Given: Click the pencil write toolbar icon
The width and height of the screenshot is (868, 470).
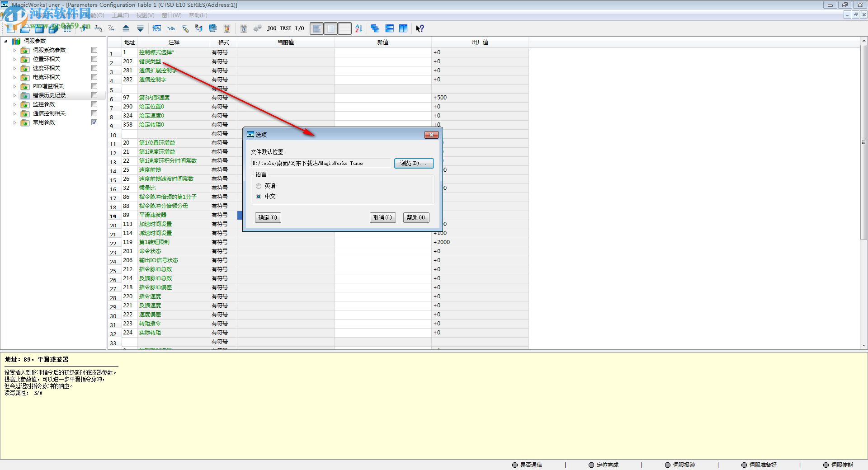Looking at the screenshot, I should [185, 28].
